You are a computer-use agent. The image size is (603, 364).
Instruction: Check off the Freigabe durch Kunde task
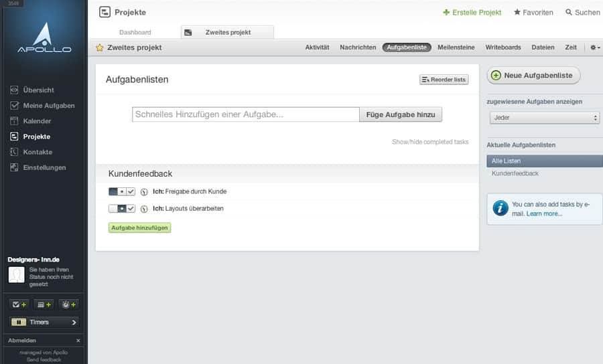click(131, 191)
